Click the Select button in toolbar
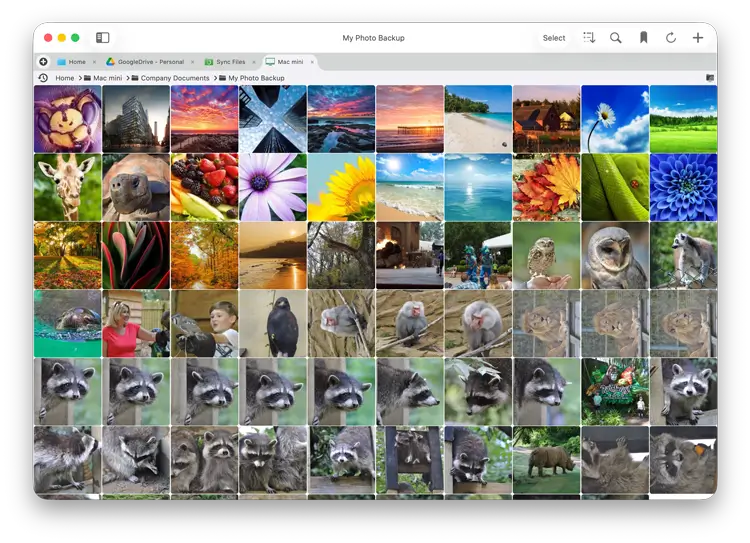The height and width of the screenshot is (543, 750). point(554,38)
